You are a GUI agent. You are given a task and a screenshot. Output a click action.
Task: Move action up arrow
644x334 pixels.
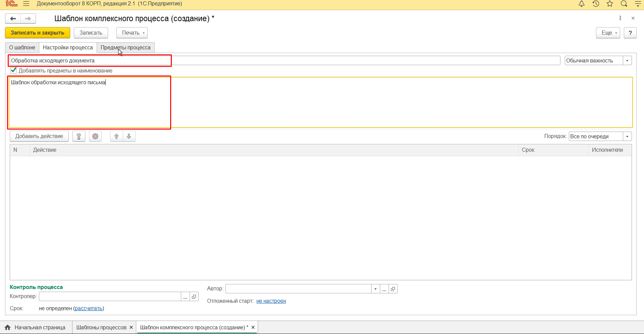(x=116, y=136)
